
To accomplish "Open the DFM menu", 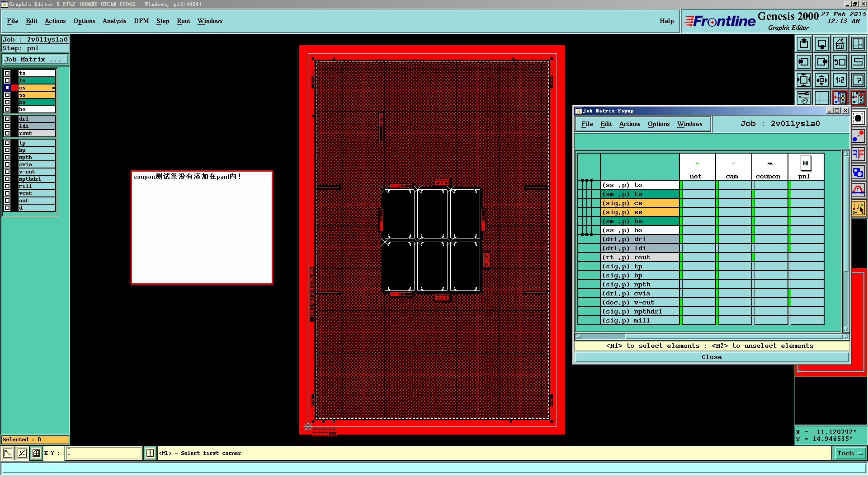I will pos(142,21).
